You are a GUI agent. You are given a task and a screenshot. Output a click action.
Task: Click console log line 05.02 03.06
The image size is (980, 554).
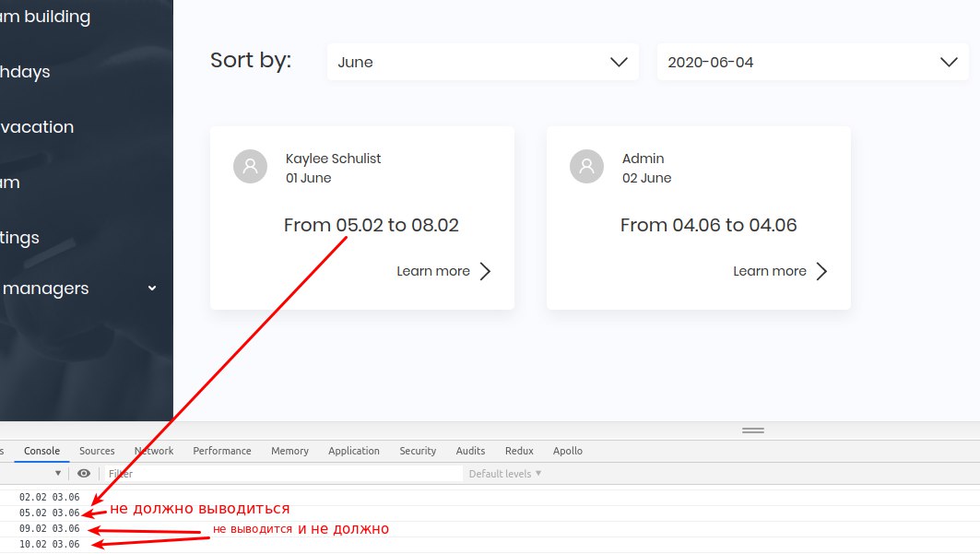pyautogui.click(x=50, y=513)
